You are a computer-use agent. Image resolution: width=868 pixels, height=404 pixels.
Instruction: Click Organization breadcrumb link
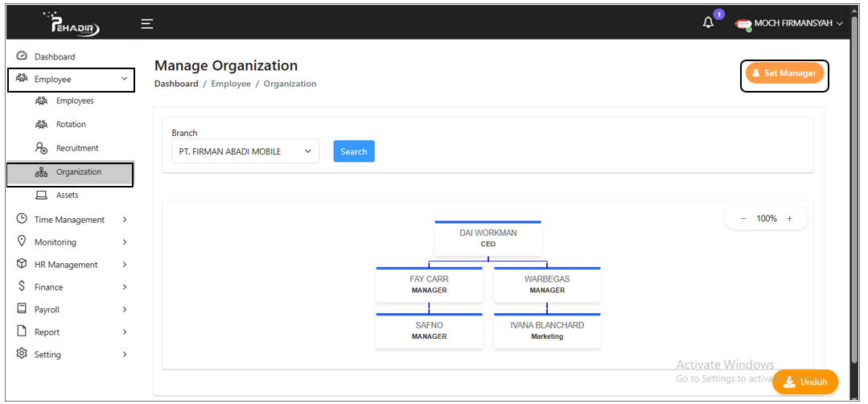[x=290, y=84]
